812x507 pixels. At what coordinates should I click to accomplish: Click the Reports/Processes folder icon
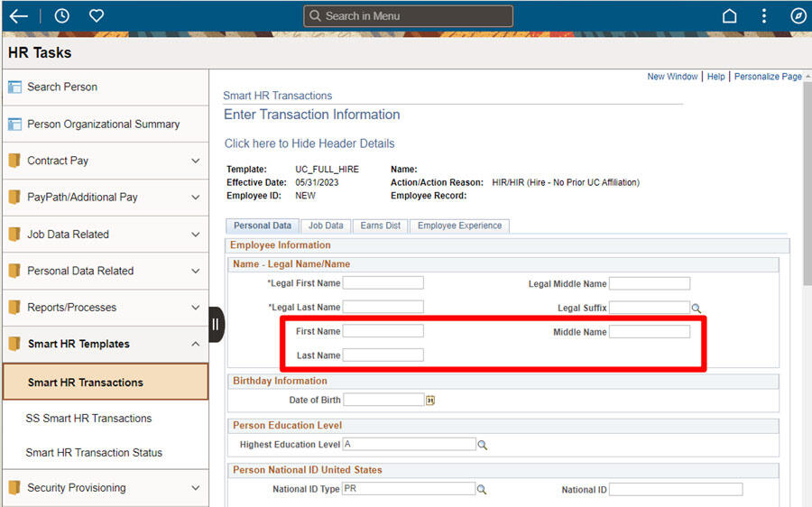pos(14,307)
